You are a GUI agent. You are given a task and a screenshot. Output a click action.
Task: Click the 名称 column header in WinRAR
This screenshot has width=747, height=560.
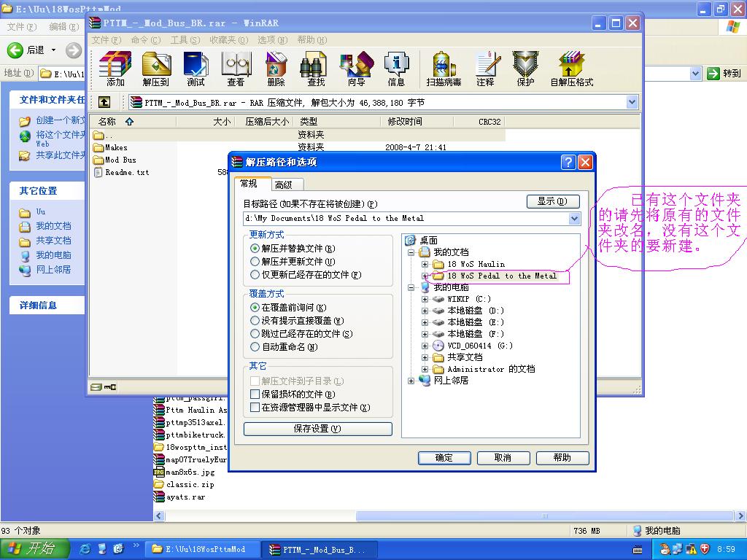[x=133, y=122]
